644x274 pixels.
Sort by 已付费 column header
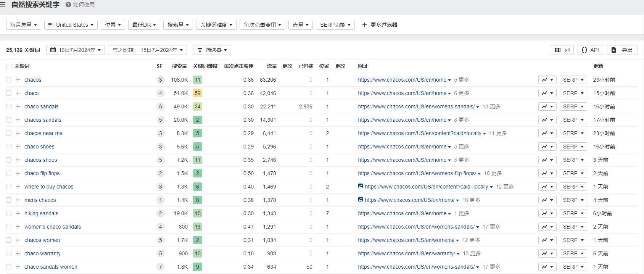[x=306, y=66]
